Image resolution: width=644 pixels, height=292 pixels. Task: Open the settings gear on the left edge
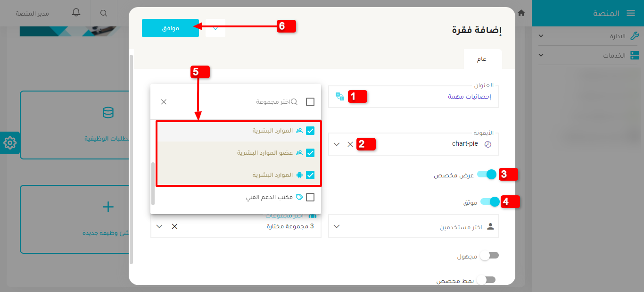coord(9,143)
